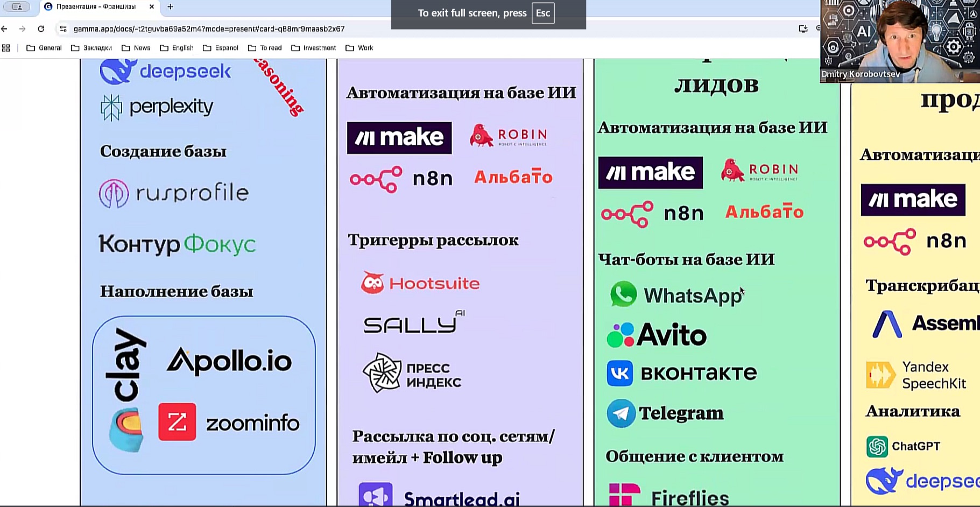Image resolution: width=980 pixels, height=507 pixels.
Task: Click the perplexity logo icon
Action: 111,108
